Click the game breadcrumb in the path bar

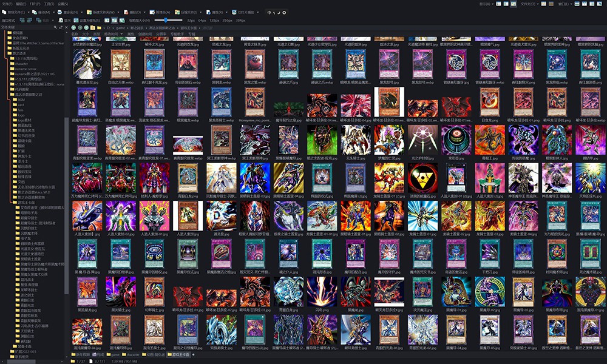click(x=120, y=28)
